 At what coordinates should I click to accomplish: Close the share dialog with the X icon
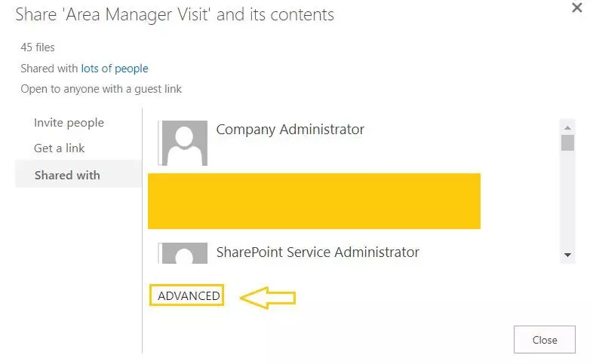tap(577, 8)
